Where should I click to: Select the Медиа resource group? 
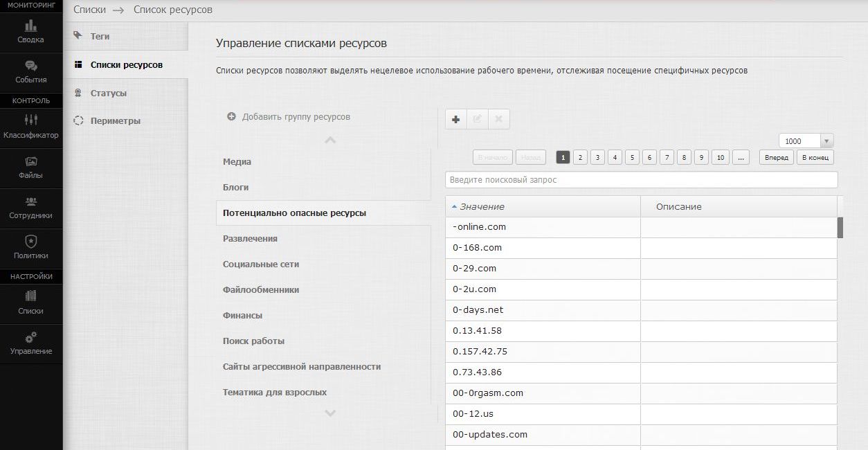click(323, 162)
